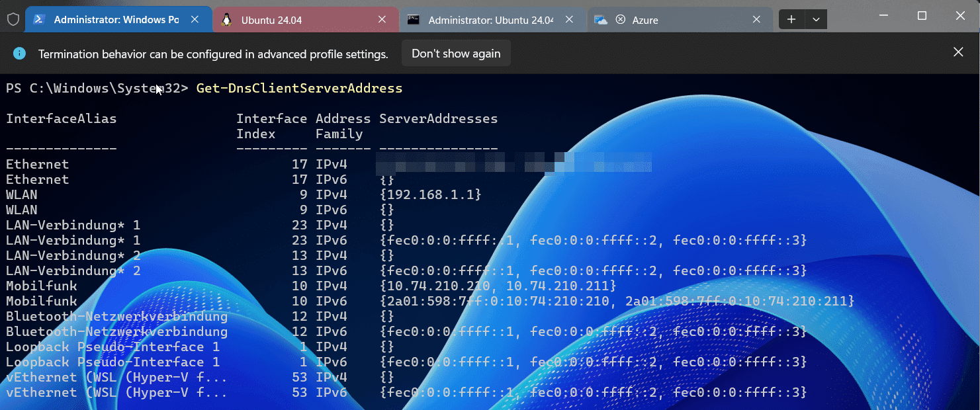Viewport: 980px width, 410px height.
Task: Click the Don't show again button
Action: [x=456, y=53]
